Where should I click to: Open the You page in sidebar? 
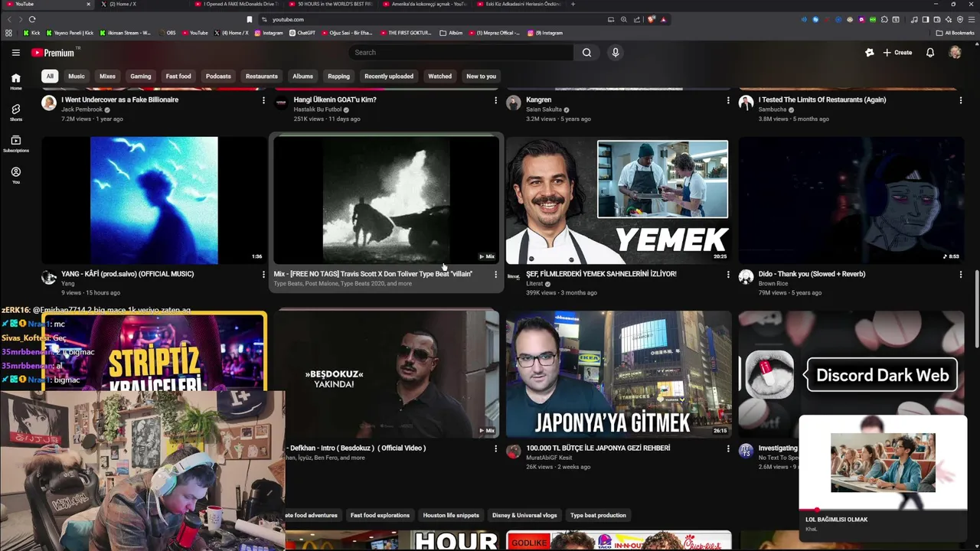point(15,175)
